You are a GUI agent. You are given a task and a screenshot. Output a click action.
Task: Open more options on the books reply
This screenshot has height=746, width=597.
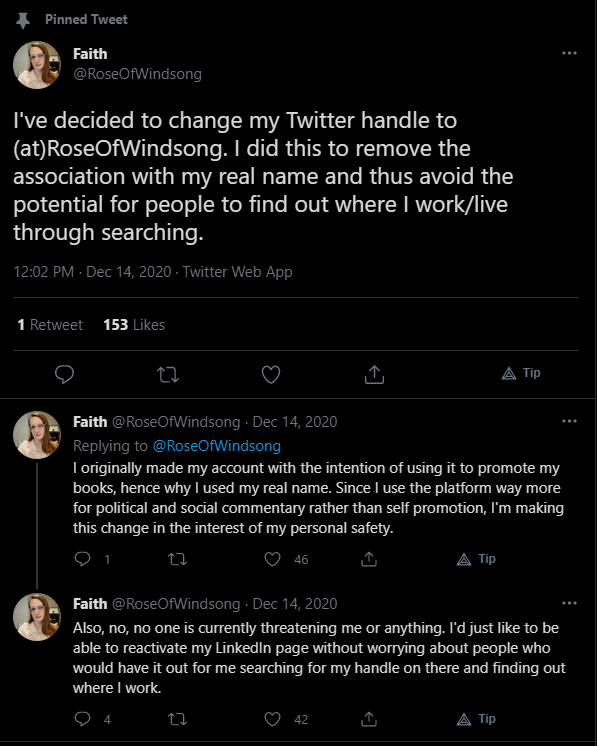pos(569,421)
